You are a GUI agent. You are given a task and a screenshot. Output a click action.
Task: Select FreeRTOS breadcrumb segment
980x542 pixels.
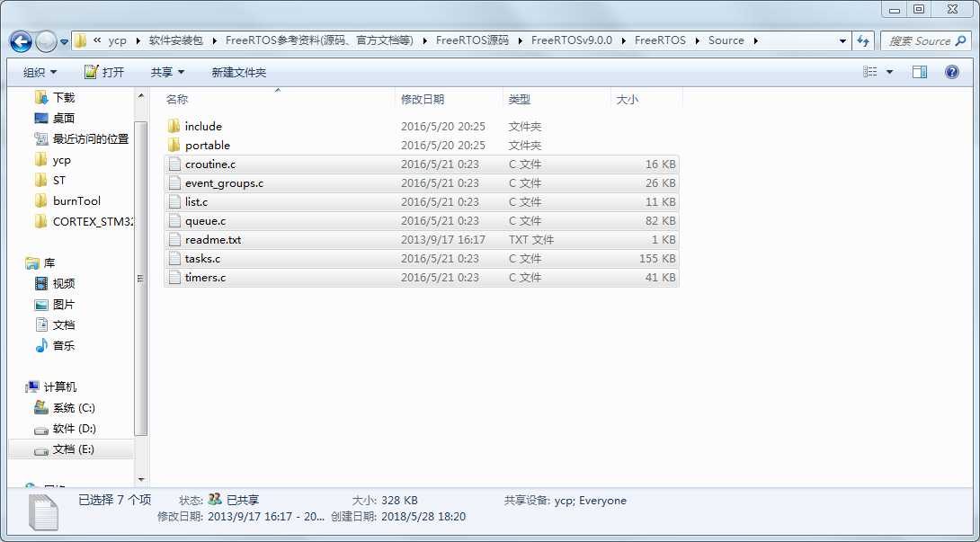coord(660,40)
